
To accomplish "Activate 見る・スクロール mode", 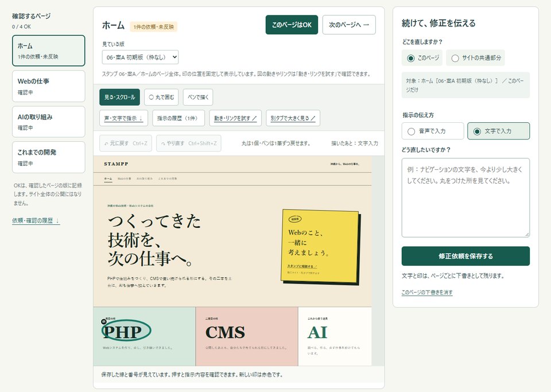I will coord(119,98).
